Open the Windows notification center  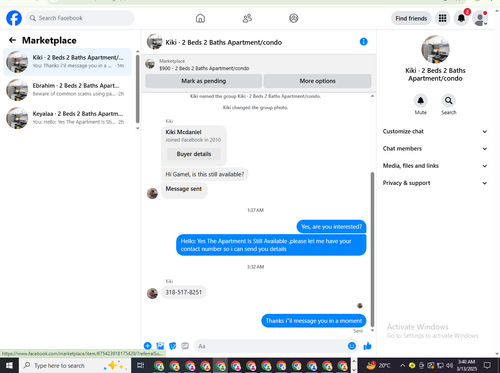[x=487, y=366]
